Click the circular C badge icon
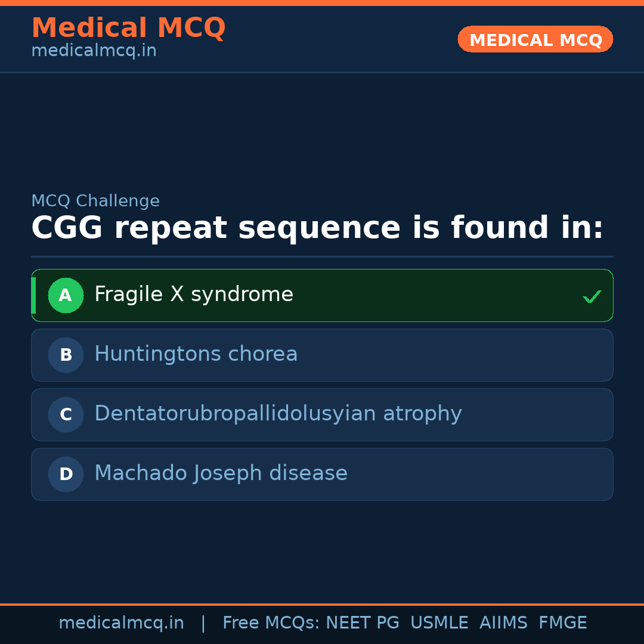This screenshot has width=644, height=644. [x=66, y=414]
